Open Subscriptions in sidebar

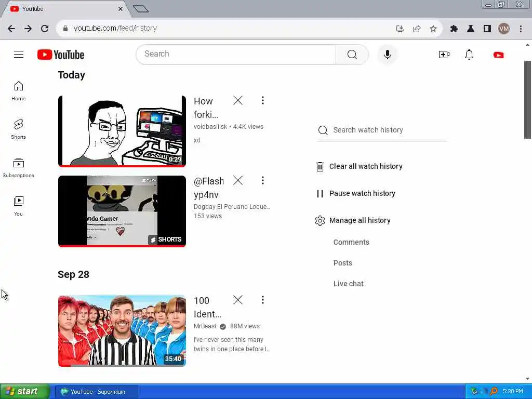tap(18, 168)
